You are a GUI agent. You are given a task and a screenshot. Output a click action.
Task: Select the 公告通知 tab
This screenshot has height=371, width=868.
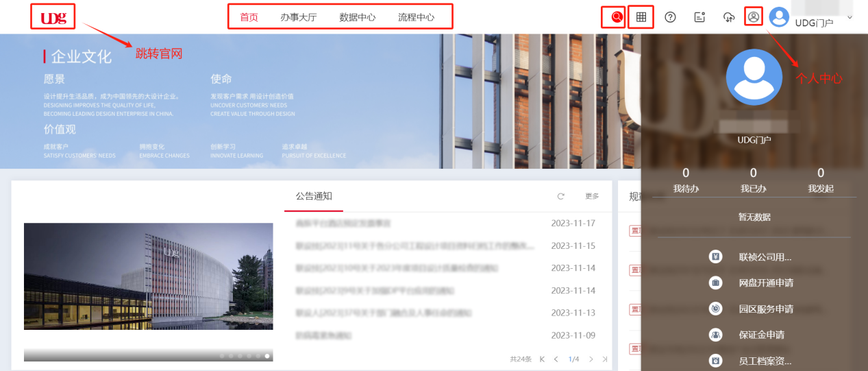pos(314,196)
